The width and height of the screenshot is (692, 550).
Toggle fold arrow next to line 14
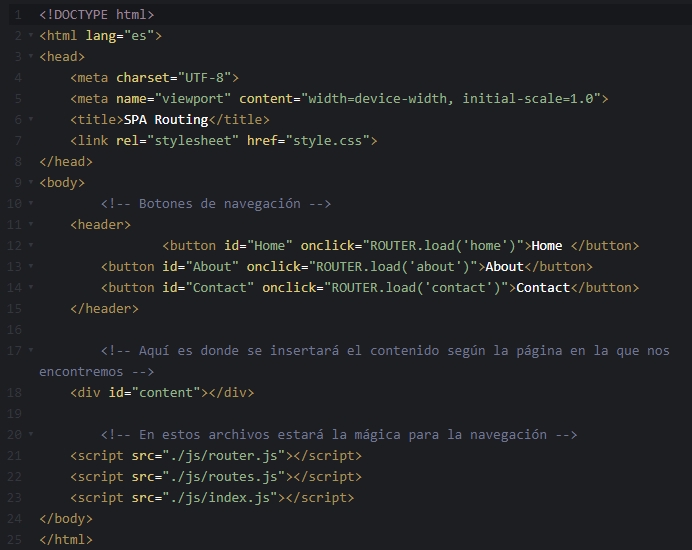pyautogui.click(x=31, y=287)
